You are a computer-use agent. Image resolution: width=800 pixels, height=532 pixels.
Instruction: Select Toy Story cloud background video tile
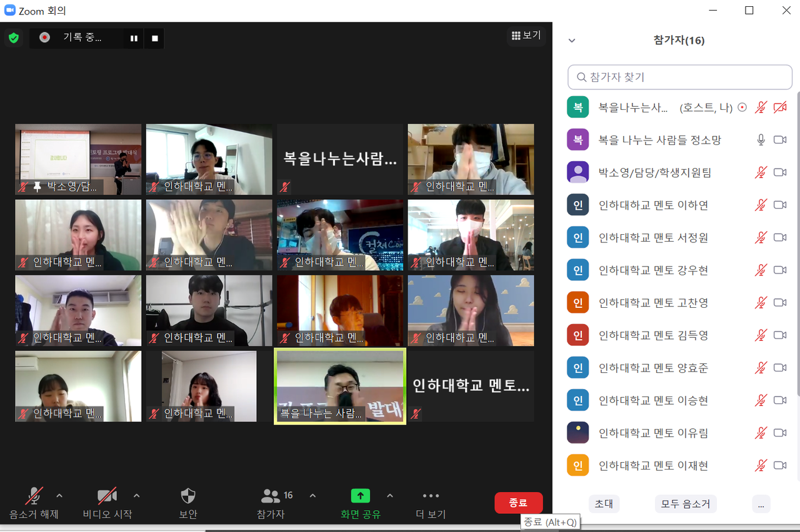pyautogui.click(x=471, y=310)
